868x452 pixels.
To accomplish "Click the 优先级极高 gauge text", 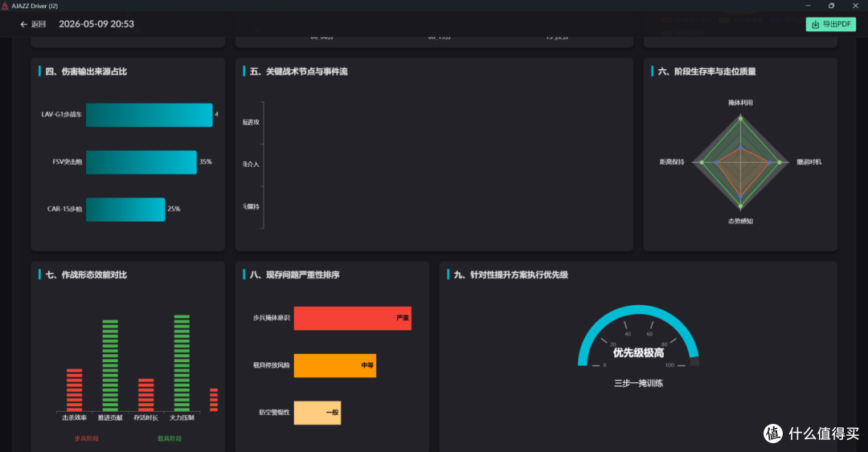I will click(x=638, y=353).
